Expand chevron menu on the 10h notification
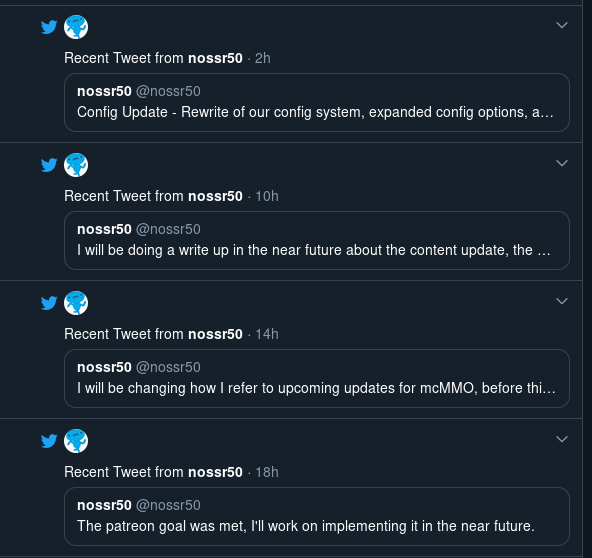This screenshot has width=592, height=558. 562,163
